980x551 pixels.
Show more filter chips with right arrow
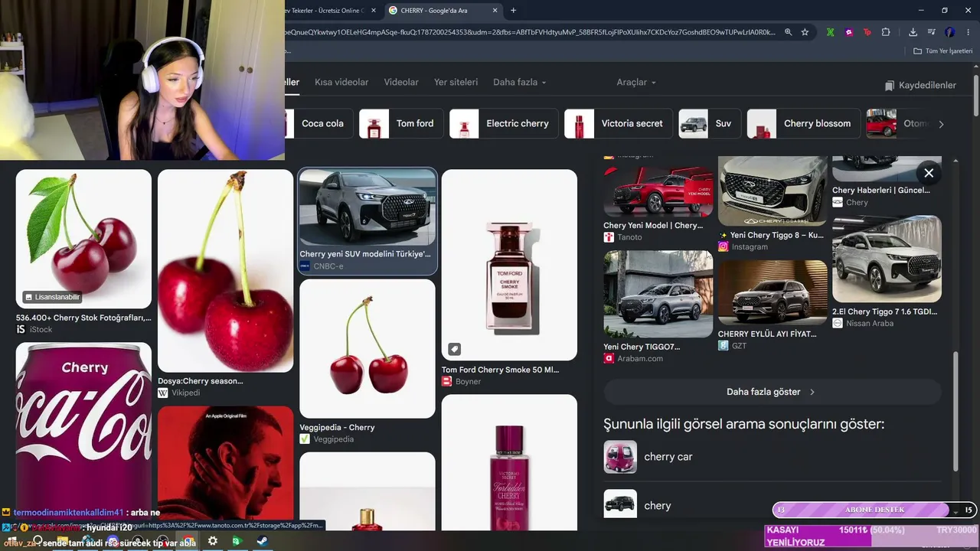point(941,123)
